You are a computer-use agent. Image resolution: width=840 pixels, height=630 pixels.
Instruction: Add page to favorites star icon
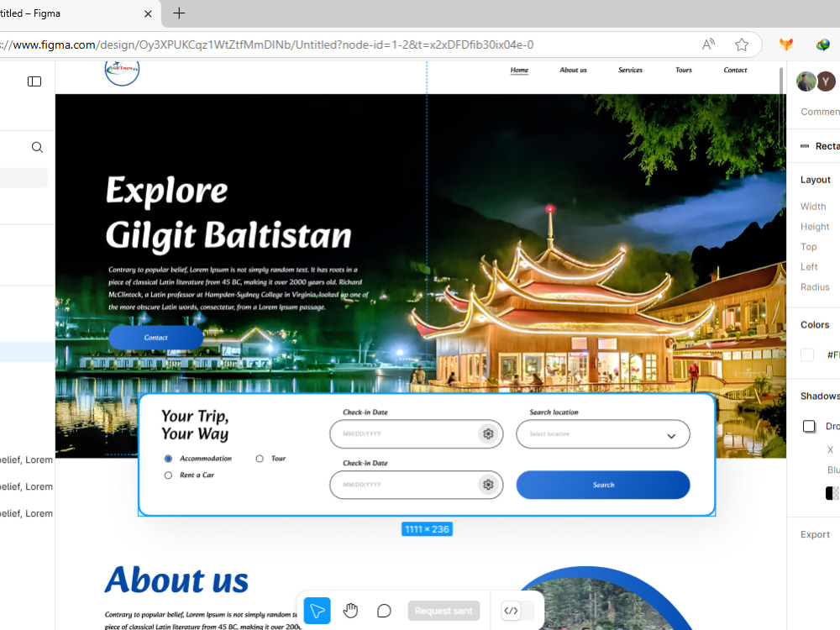742,45
